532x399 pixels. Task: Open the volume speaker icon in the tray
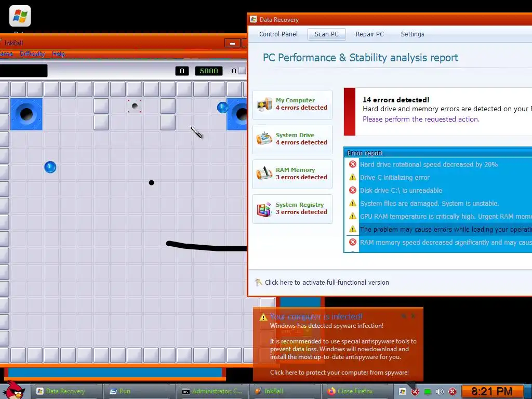tap(440, 392)
